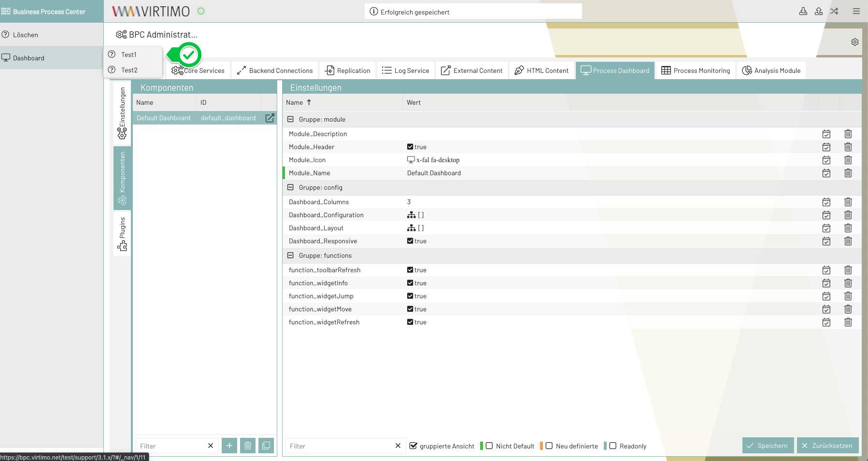Select Test2 from the popup menu

129,70
